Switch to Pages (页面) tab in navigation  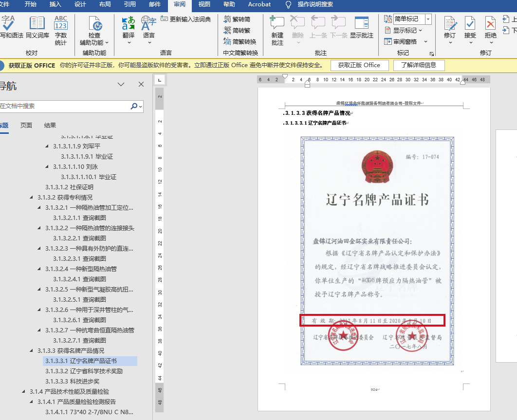(26, 125)
